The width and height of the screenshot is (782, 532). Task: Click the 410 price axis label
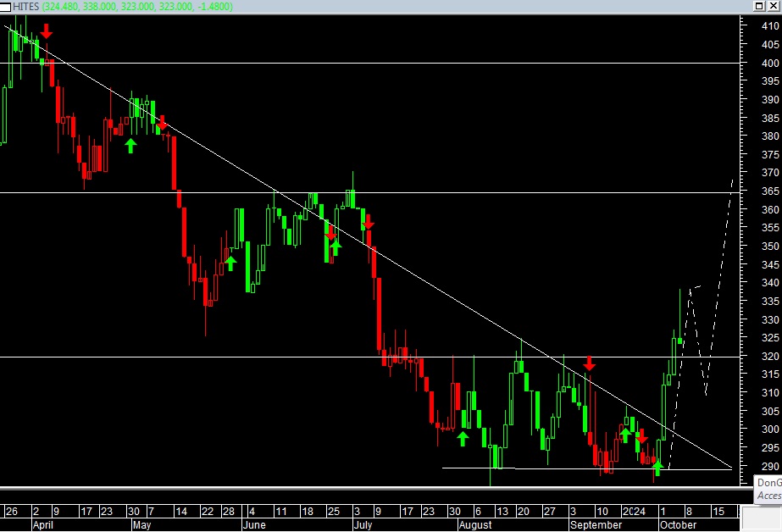[x=770, y=26]
